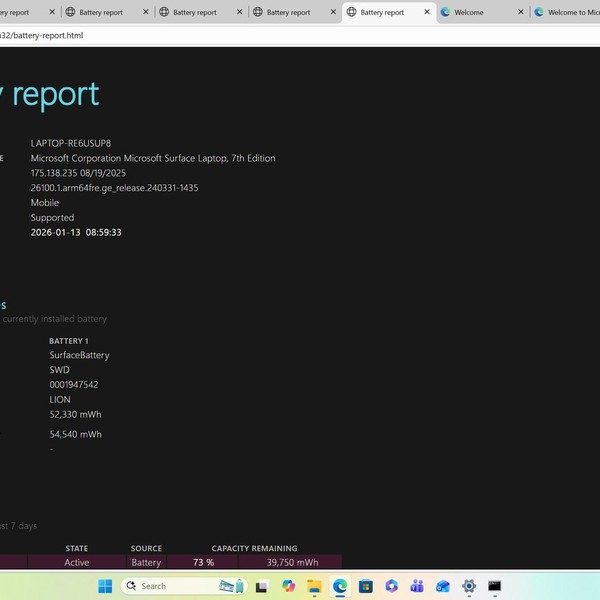Click the Microsoft Edge taskbar icon

[x=340, y=586]
